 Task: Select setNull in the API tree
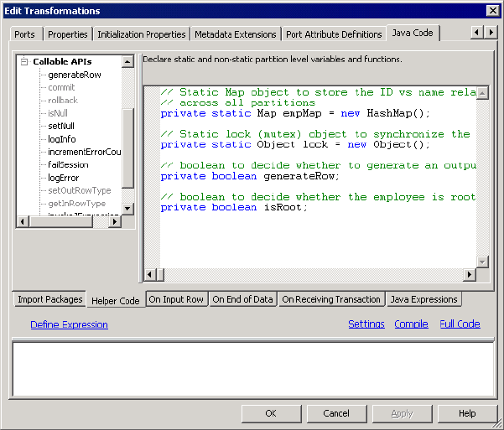[x=61, y=126]
